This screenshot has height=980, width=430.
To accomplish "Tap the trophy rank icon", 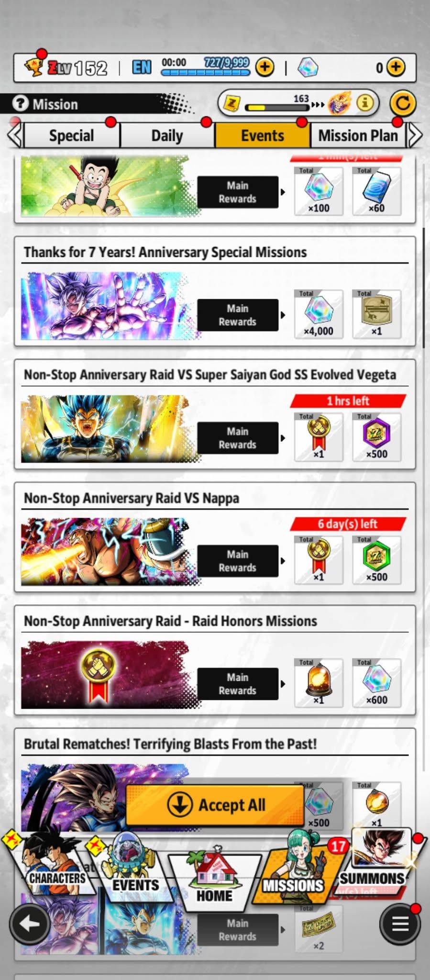I will tap(33, 67).
